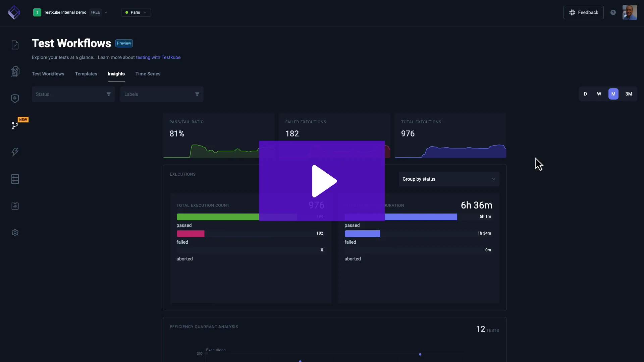The image size is (644, 362).
Task: Open the Triggers lightning bolt icon
Action: point(15,152)
